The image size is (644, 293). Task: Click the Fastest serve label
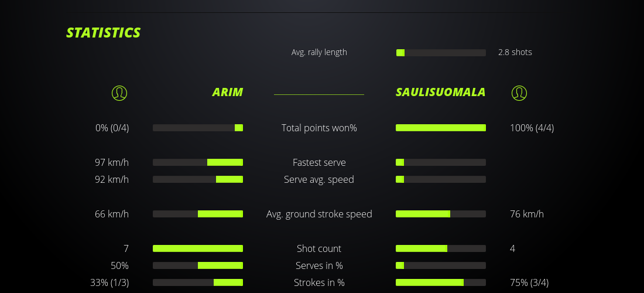pyautogui.click(x=319, y=162)
